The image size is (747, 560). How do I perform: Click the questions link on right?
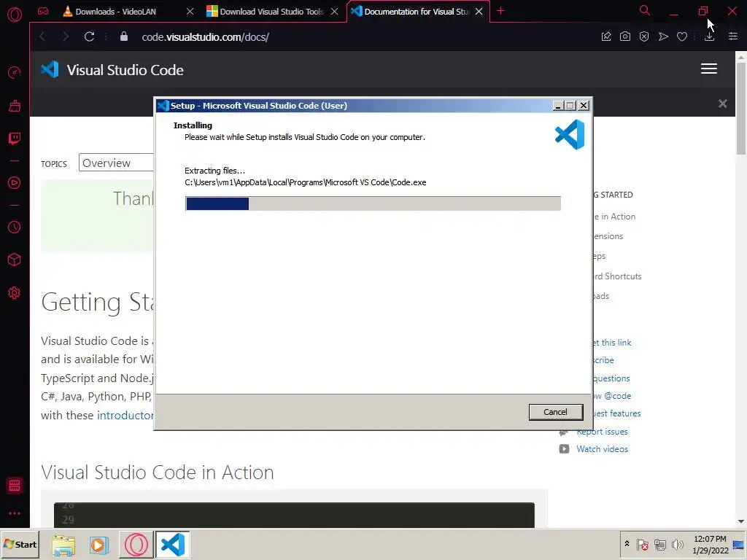pos(612,378)
